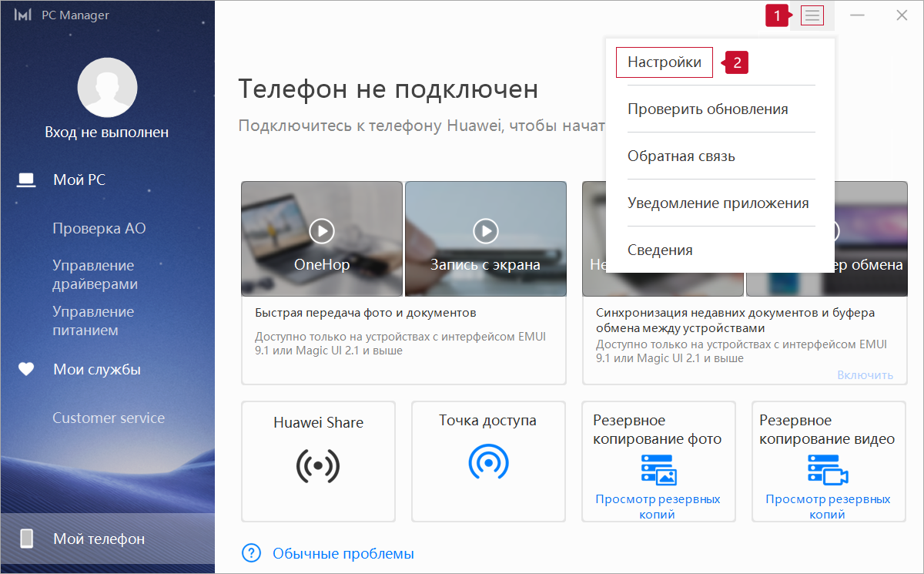Click the user avatar profile picture
924x574 pixels.
coord(108,88)
